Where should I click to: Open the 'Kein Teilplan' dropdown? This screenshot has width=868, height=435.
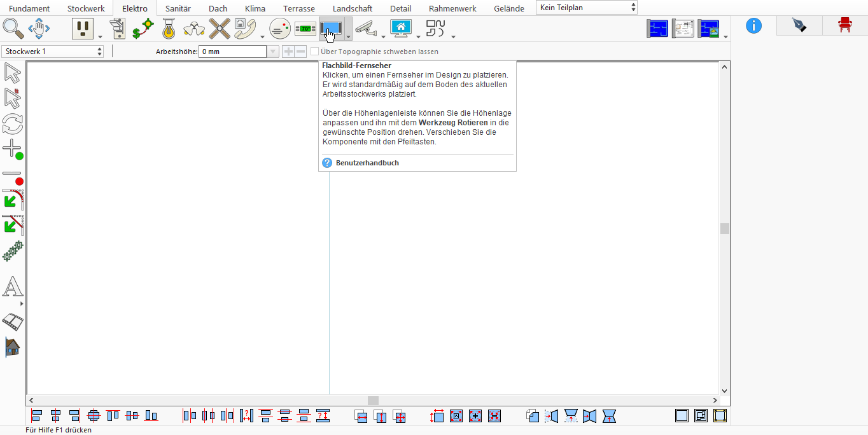point(587,8)
